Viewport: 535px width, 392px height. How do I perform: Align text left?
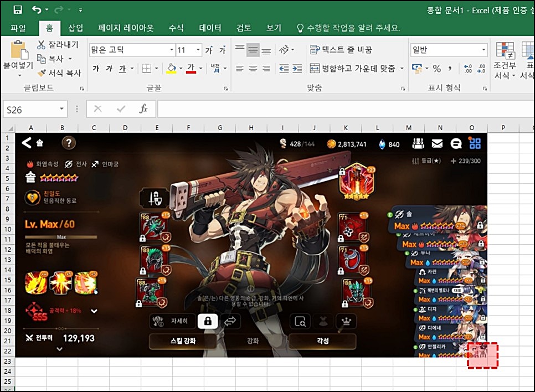coord(240,69)
